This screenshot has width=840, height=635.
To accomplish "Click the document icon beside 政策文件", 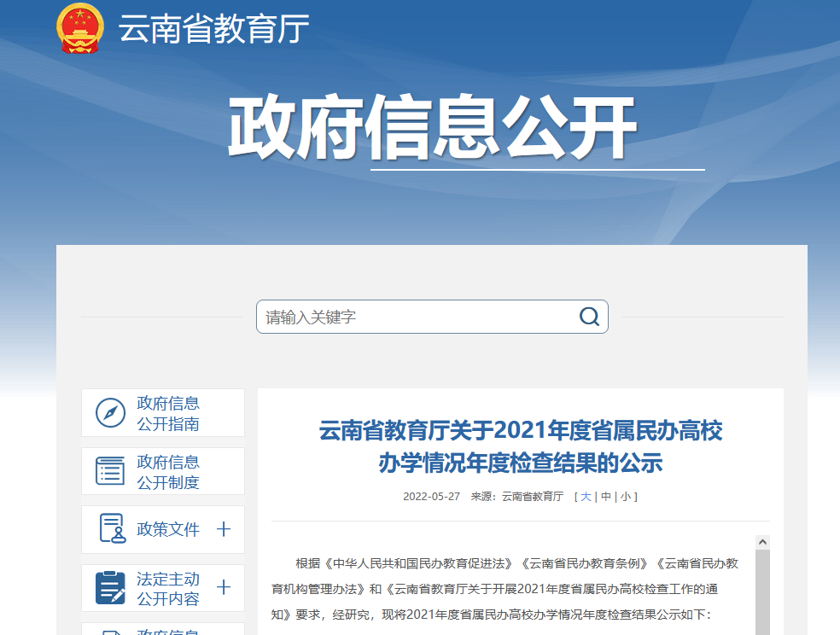I will 111,529.
